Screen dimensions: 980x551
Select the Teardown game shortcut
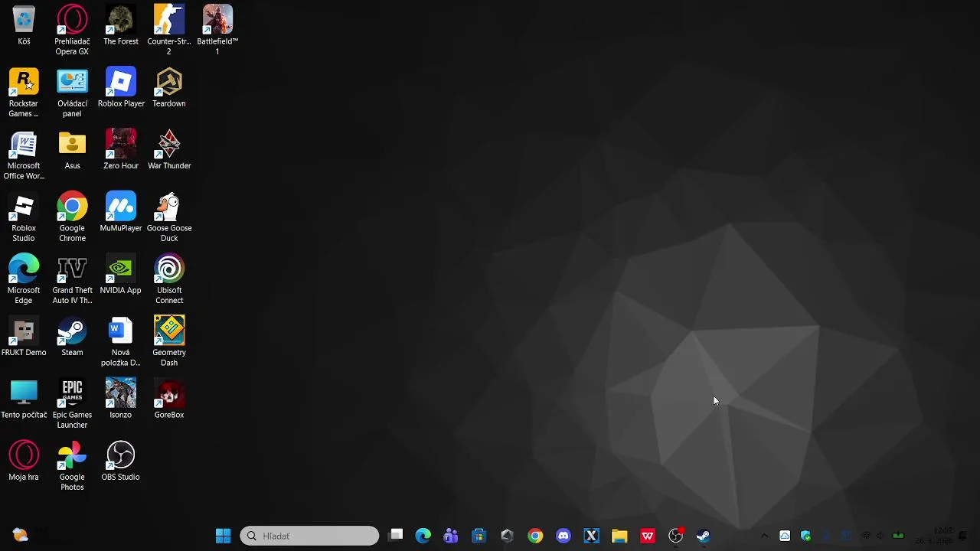point(169,88)
